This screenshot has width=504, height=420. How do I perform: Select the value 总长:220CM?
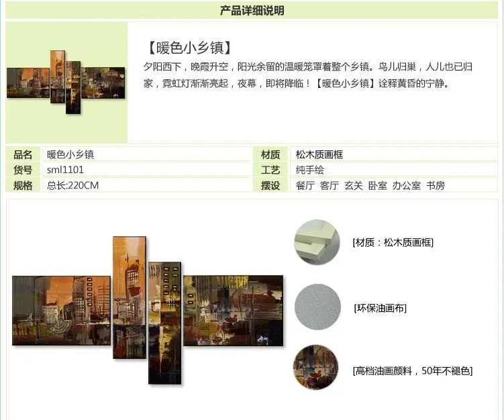tap(72, 185)
